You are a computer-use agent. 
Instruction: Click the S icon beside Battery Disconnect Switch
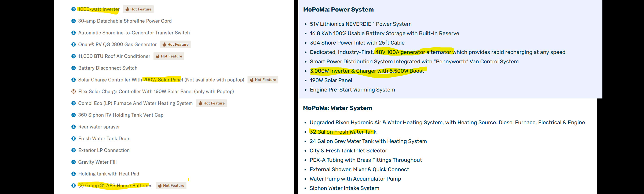tap(74, 68)
